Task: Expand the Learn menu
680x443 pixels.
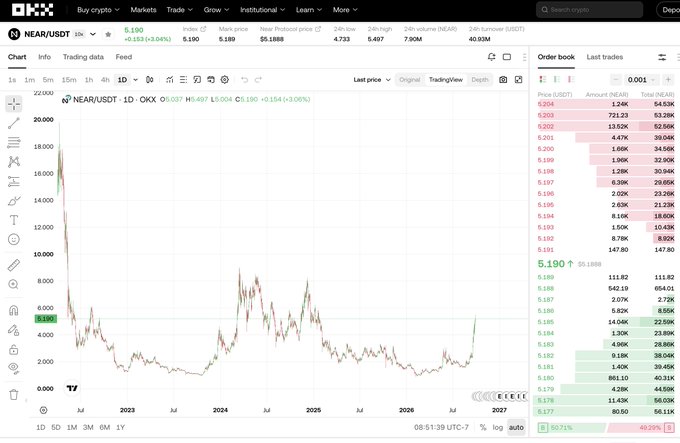Action: [x=309, y=10]
